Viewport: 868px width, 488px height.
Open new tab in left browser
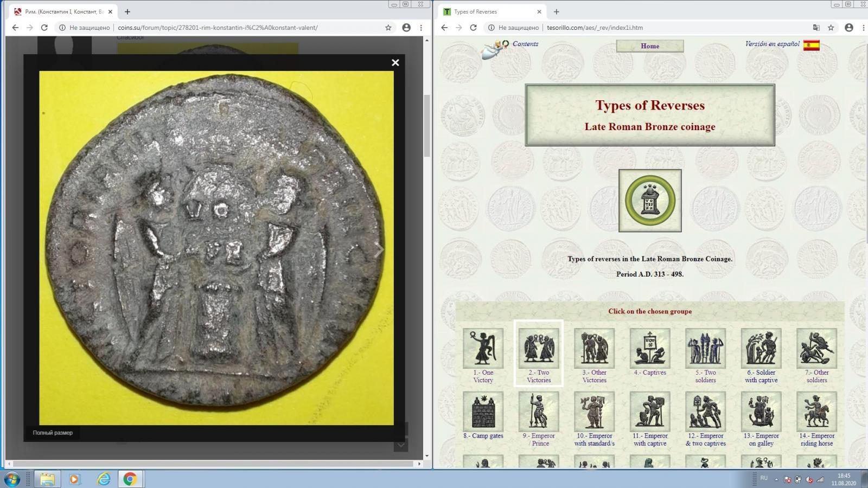127,11
